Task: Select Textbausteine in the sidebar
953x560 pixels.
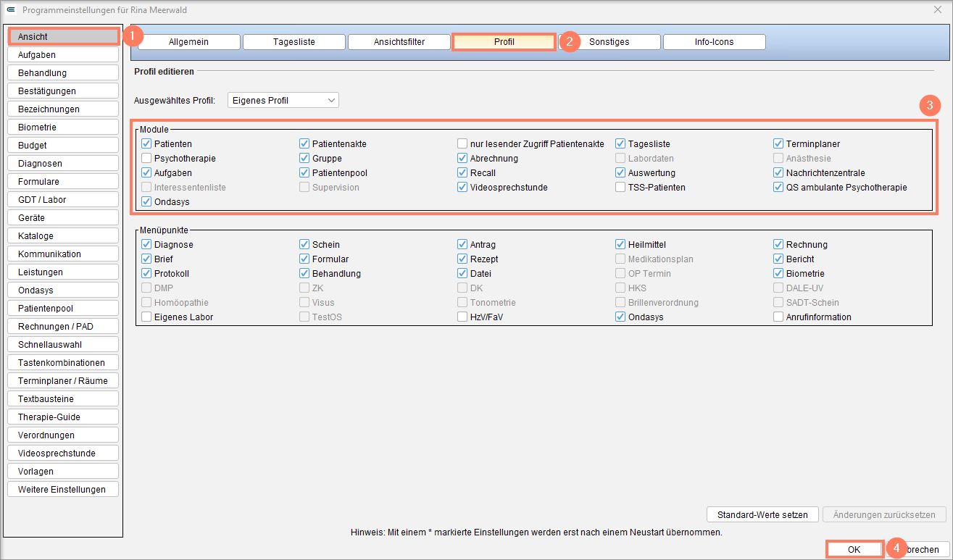Action: 63,399
